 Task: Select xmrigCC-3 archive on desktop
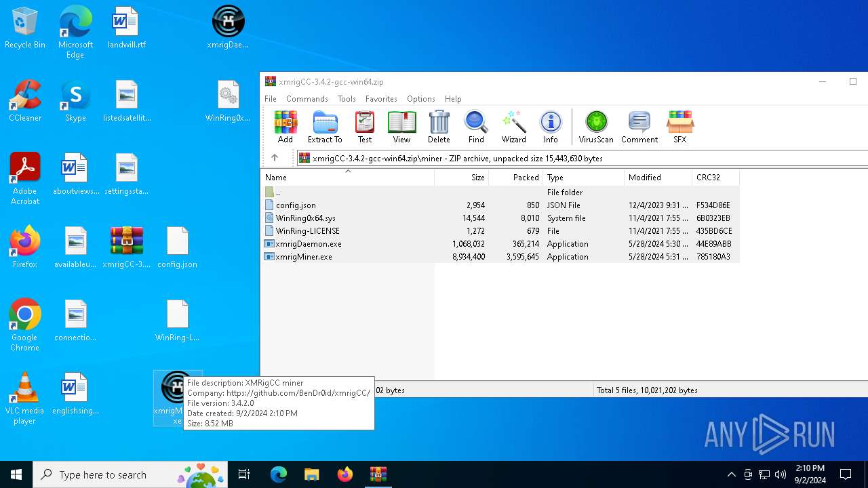(127, 248)
